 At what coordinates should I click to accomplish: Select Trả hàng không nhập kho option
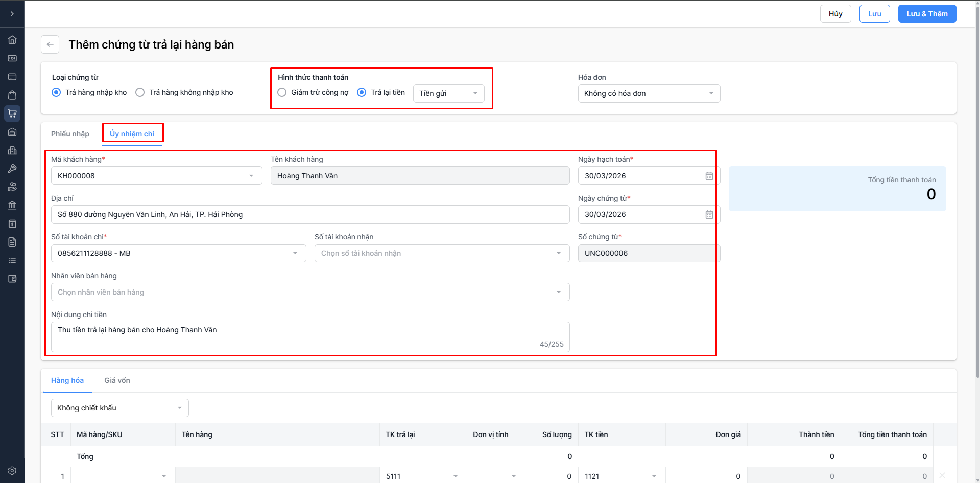(x=140, y=92)
